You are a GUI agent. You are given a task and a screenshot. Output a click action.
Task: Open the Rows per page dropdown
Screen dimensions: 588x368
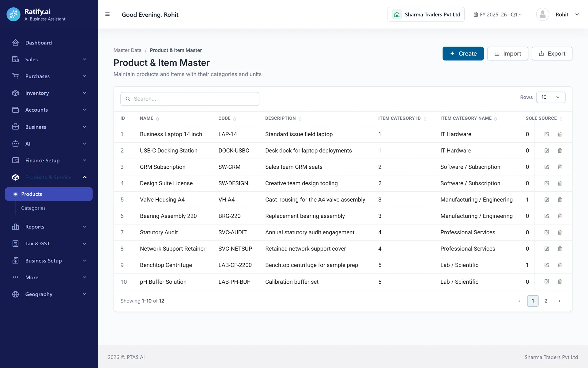coord(551,97)
